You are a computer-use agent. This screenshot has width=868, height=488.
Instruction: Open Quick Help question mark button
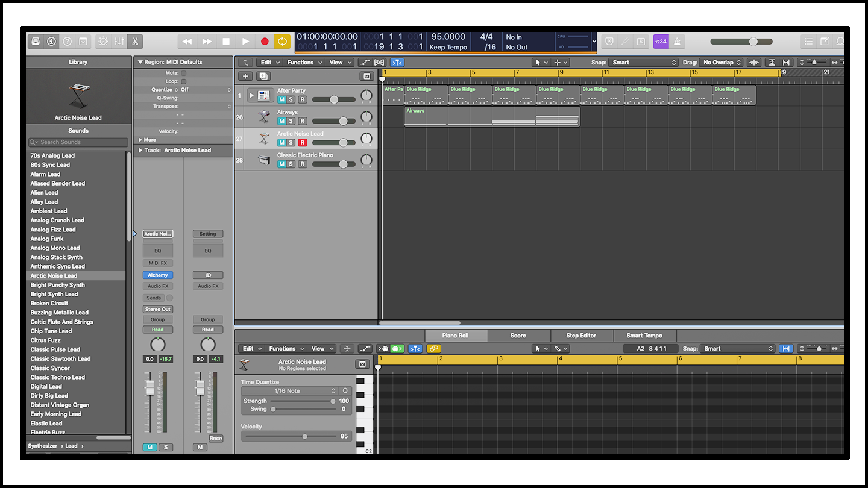tap(67, 42)
